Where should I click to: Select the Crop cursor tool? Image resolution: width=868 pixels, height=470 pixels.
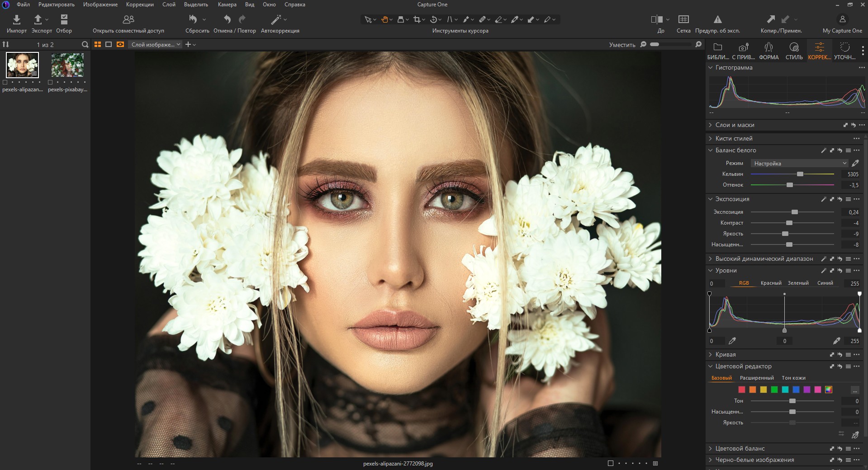point(417,19)
